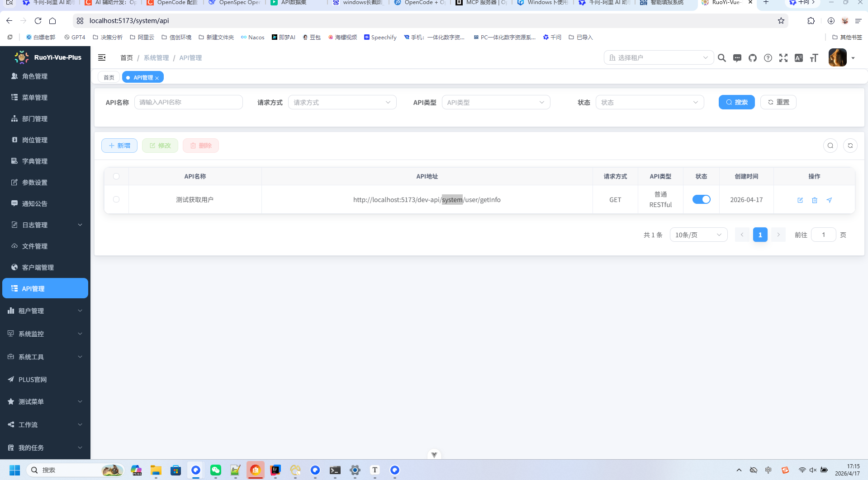This screenshot has width=868, height=480.
Task: Disable the status switch for 测试获取用户
Action: (x=701, y=199)
